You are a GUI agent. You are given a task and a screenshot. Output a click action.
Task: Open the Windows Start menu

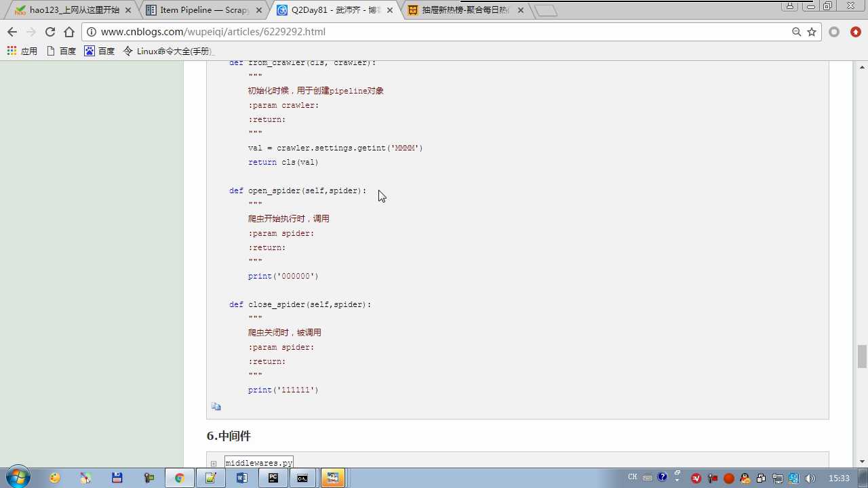(x=17, y=477)
